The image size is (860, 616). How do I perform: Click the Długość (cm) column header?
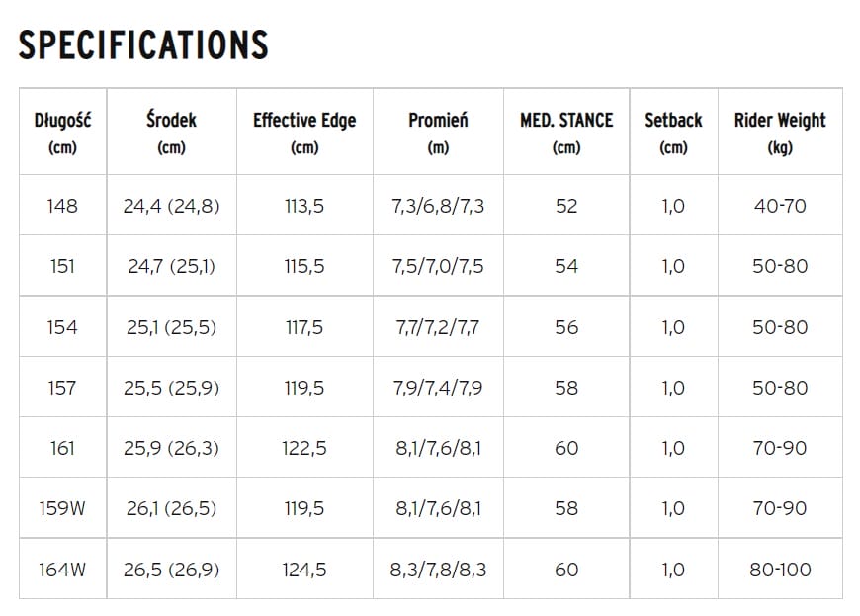[61, 132]
